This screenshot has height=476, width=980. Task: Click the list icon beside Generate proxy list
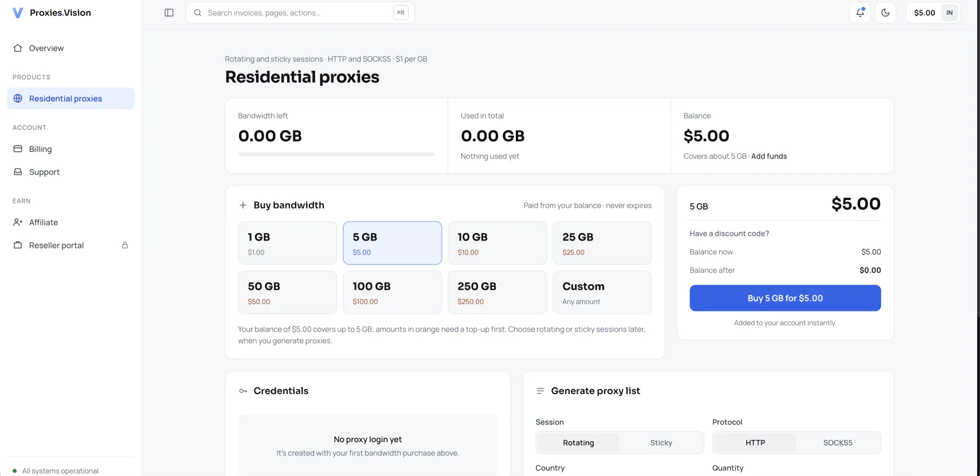tap(540, 391)
